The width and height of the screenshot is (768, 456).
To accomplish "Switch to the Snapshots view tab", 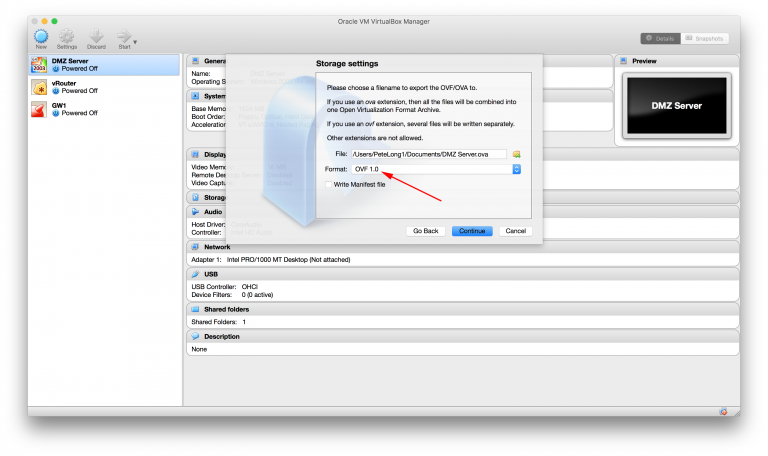I will pyautogui.click(x=704, y=38).
